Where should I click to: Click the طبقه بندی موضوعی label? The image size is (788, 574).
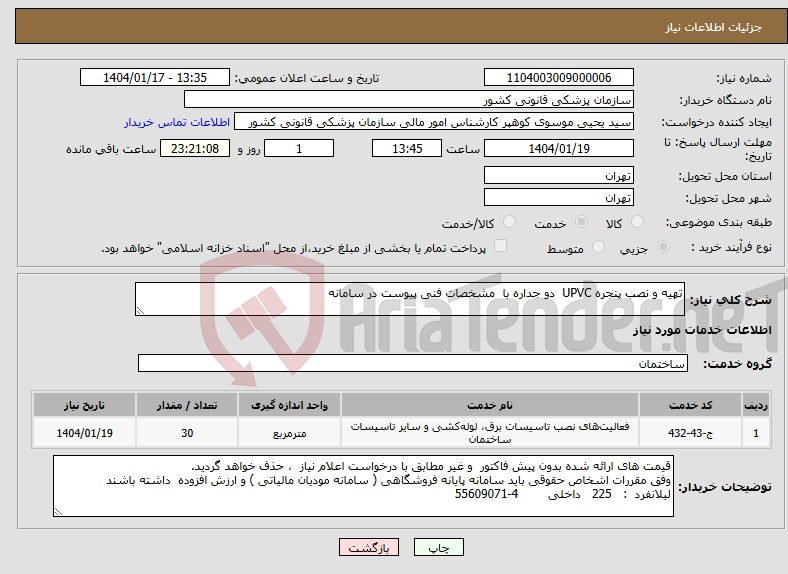[719, 222]
